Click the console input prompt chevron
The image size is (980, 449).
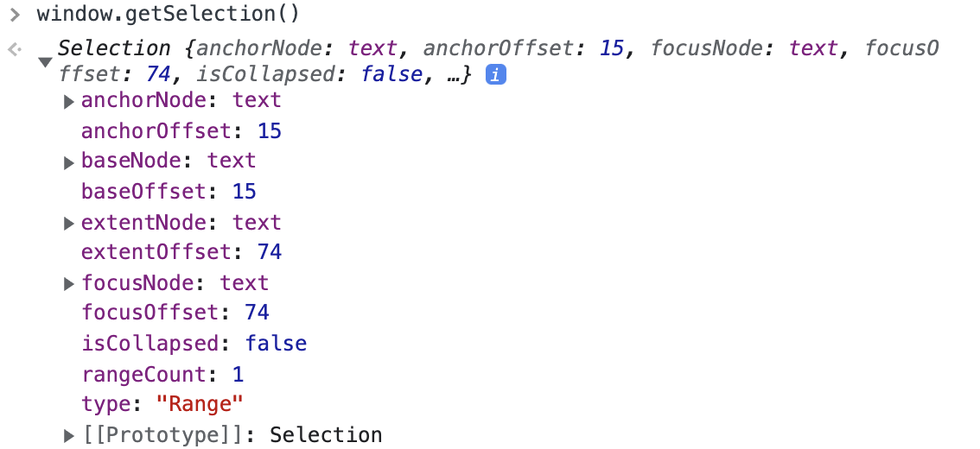(x=16, y=14)
